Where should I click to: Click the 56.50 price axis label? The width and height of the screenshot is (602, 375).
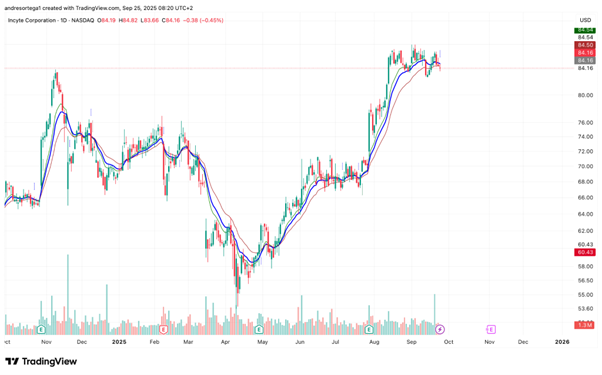(585, 281)
